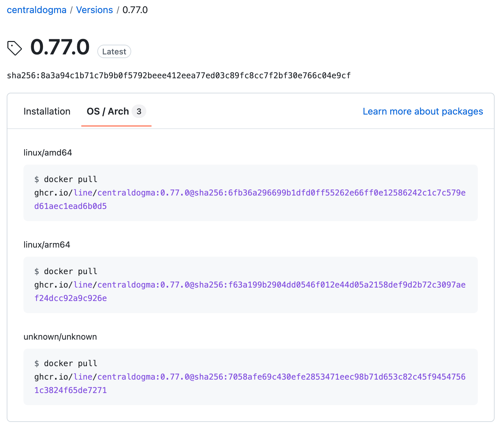
Task: Click the linux/arm64 label
Action: (47, 245)
